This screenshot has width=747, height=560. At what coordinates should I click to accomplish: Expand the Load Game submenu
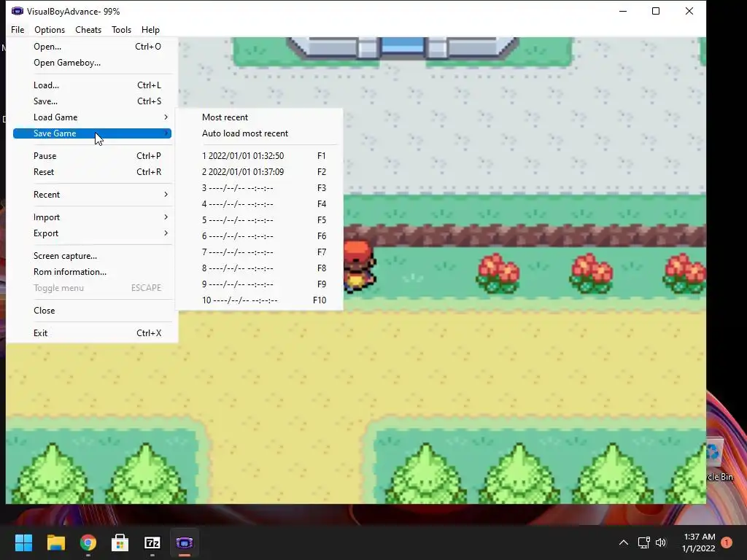(92, 117)
